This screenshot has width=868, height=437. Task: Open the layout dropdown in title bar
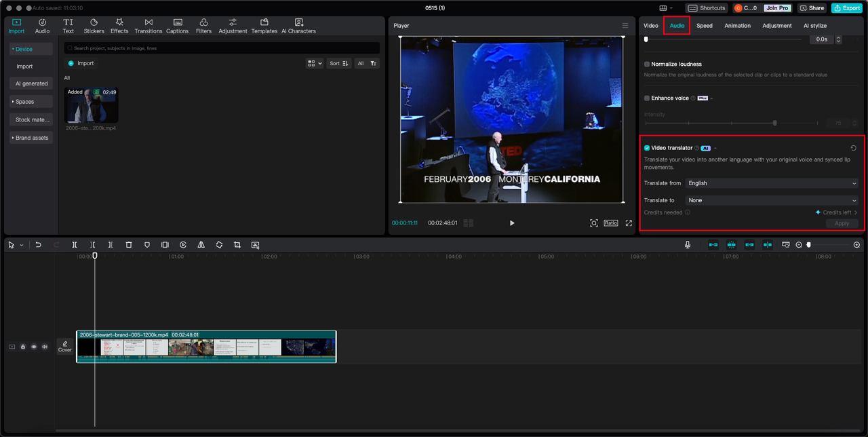[x=665, y=8]
